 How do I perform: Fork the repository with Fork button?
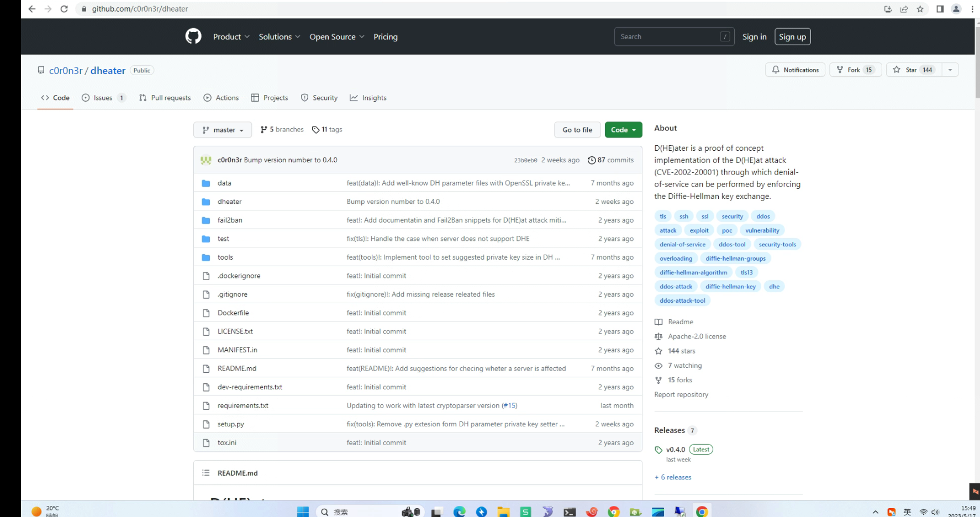[x=855, y=70]
